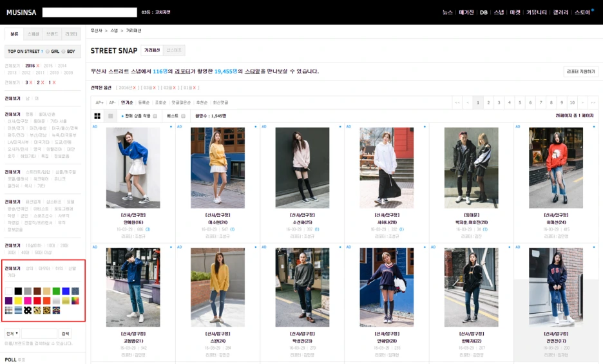Viewport: 603px width, 364px height.
Task: Remove month 2 filter X in sidebar
Action: (43, 82)
